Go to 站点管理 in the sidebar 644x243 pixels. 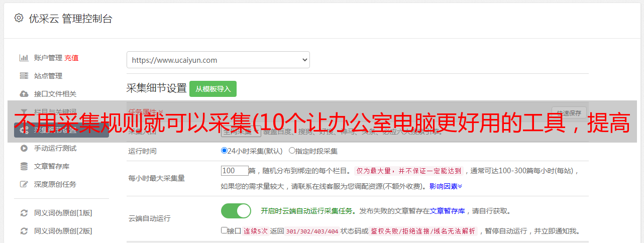click(x=48, y=76)
